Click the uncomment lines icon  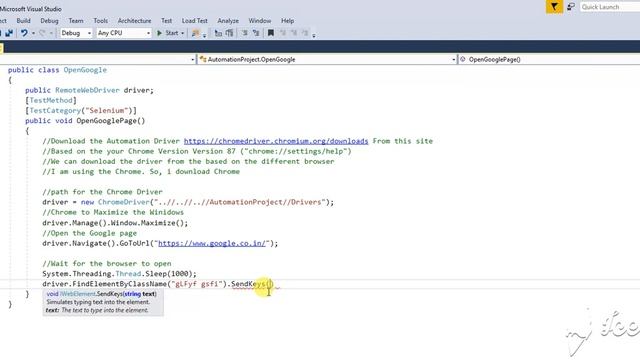(x=256, y=33)
